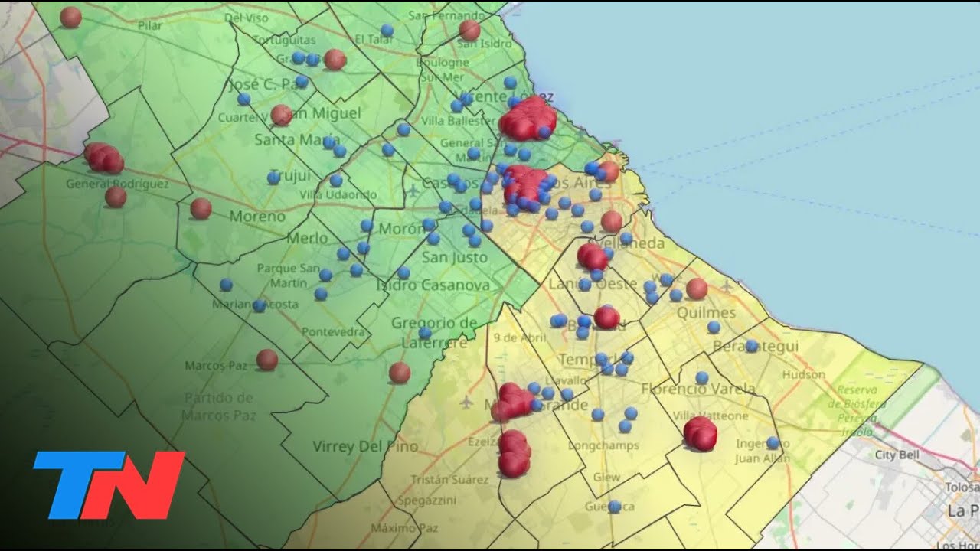980x551 pixels.
Task: Click the Pilar map label
Action: point(150,24)
